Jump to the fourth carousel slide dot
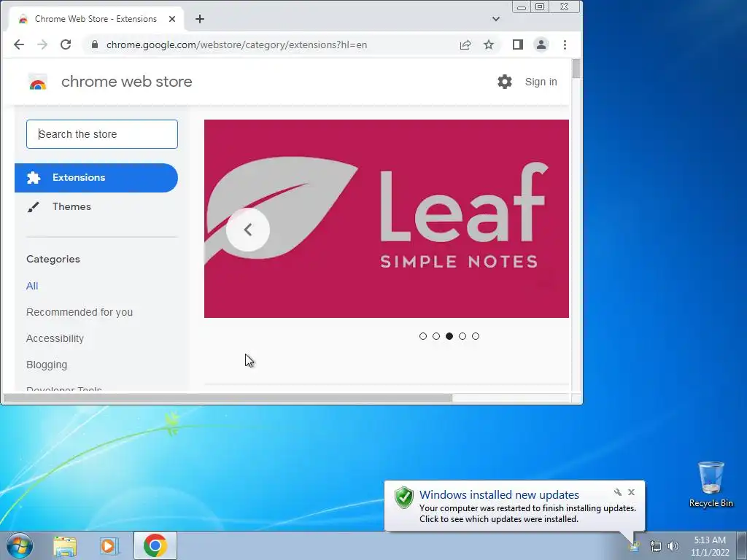The width and height of the screenshot is (747, 560). click(462, 336)
